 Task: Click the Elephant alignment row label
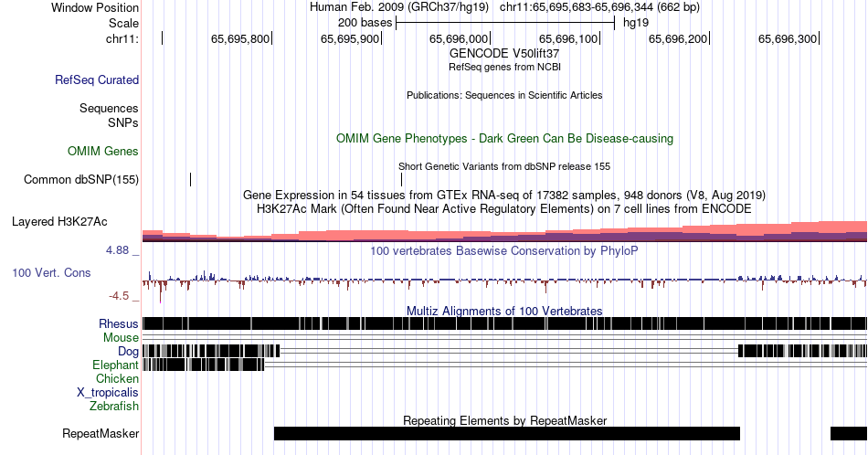click(116, 365)
